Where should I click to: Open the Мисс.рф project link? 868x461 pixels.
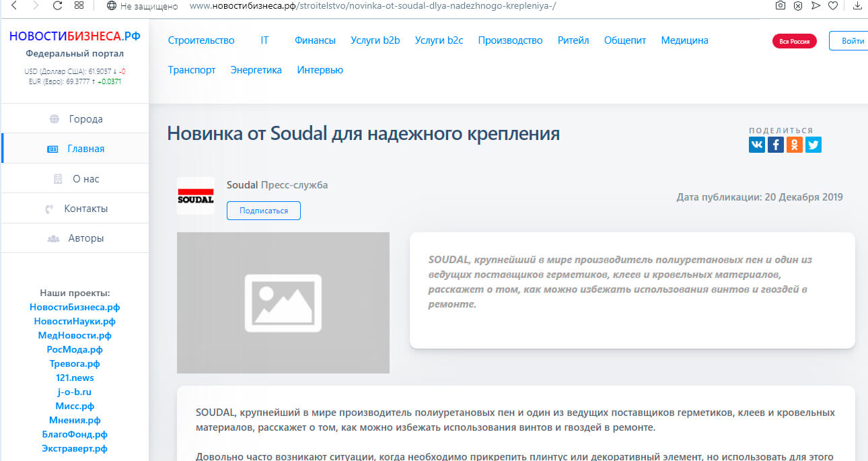(75, 406)
